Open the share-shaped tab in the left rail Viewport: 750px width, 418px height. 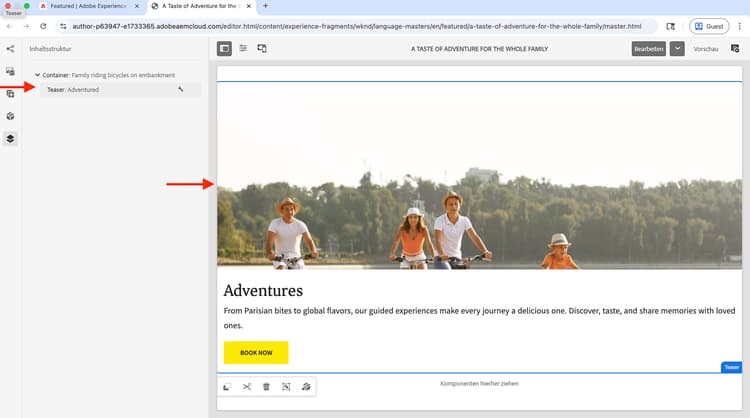(x=10, y=49)
